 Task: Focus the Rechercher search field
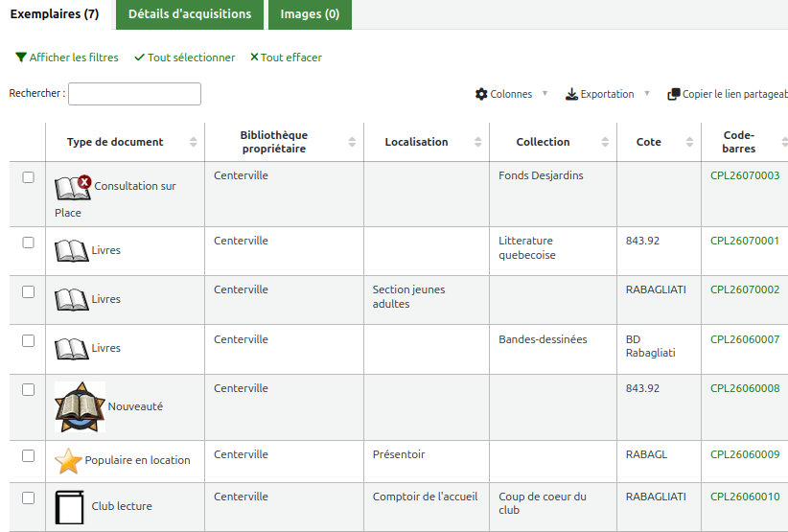[x=134, y=94]
